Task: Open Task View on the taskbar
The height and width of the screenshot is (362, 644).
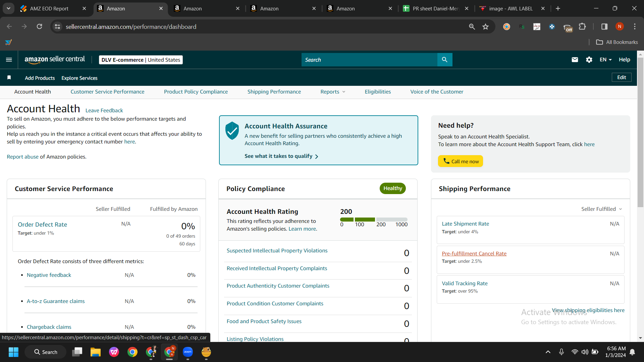Action: [x=77, y=352]
